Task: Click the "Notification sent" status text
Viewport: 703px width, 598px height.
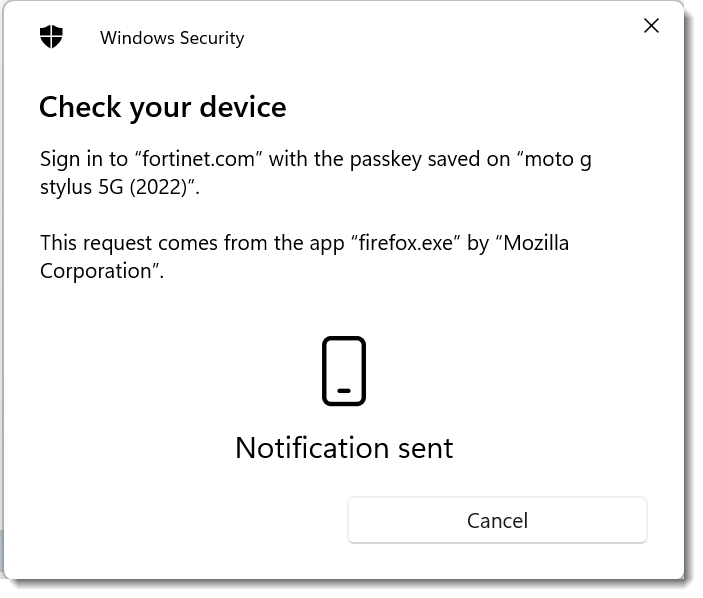Action: tap(344, 447)
